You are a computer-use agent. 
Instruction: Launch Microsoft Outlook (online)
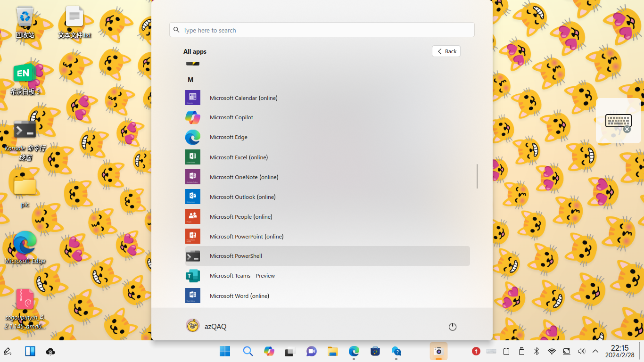[x=328, y=197]
